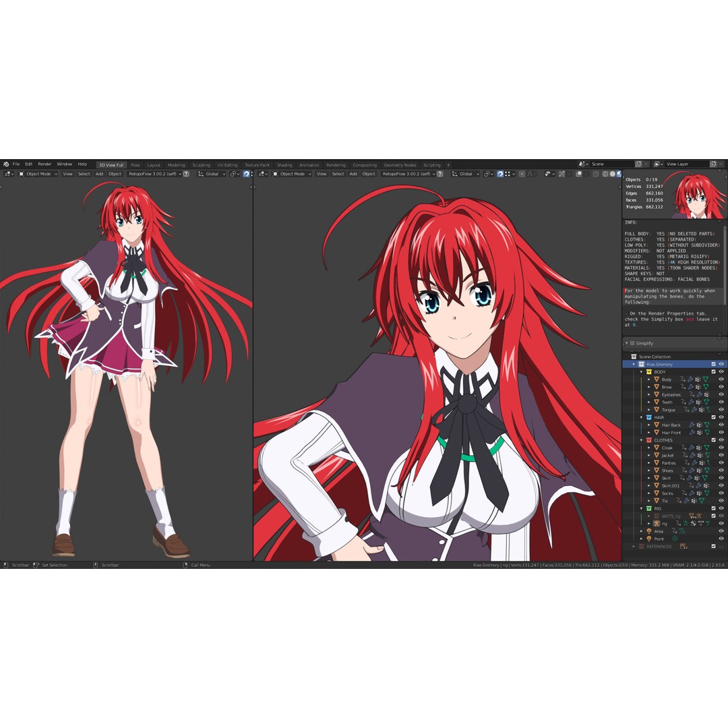
Task: Expand the Skirt object row
Action: (649, 478)
